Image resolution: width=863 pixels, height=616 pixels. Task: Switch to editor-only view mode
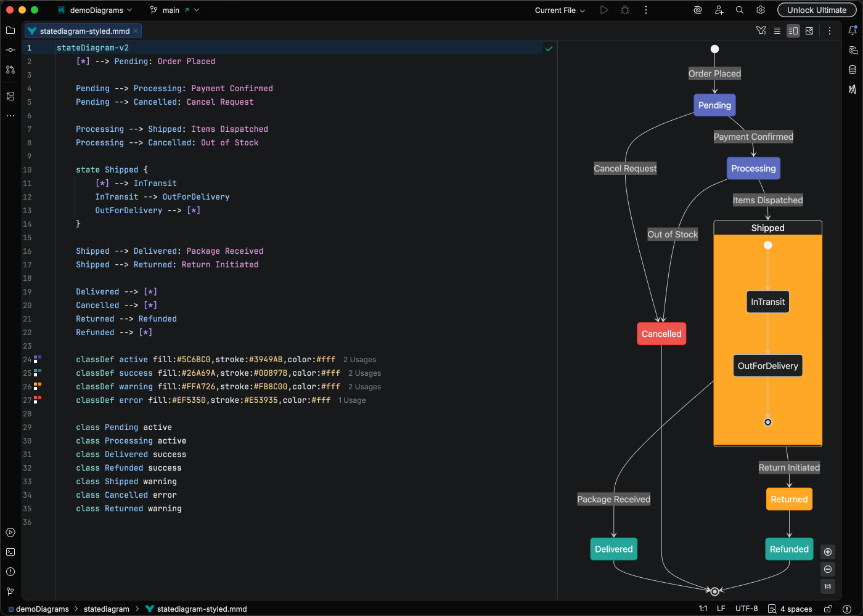pos(777,31)
